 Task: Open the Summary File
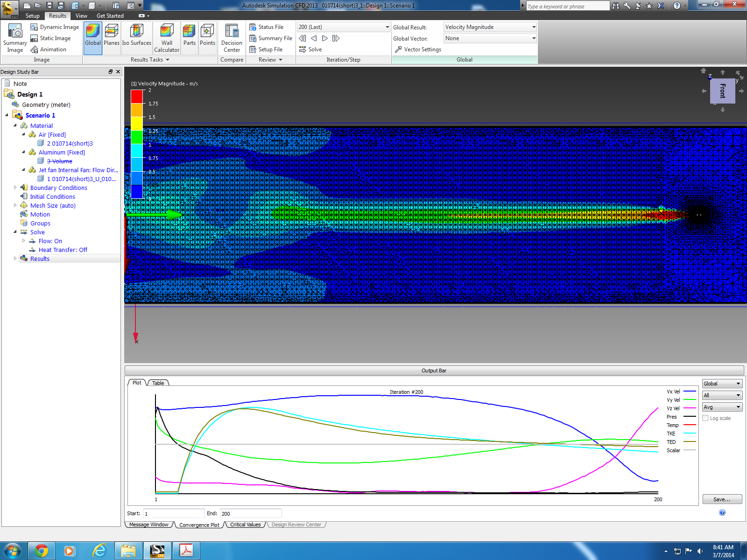[271, 38]
